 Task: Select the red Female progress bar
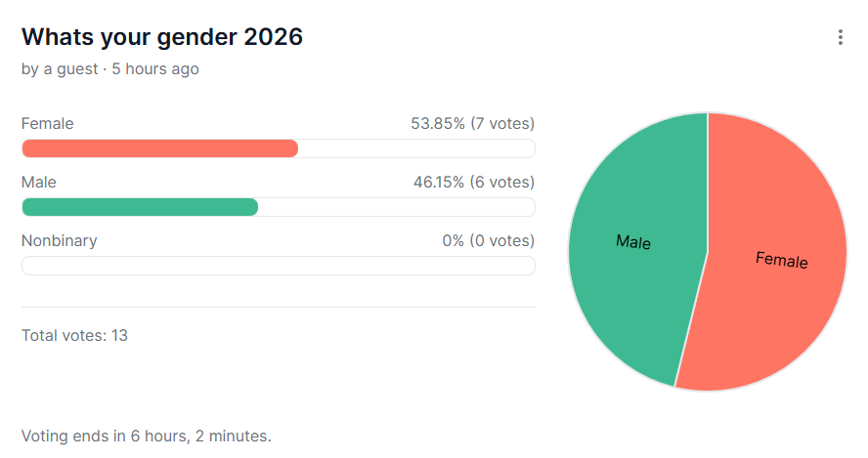click(x=160, y=148)
